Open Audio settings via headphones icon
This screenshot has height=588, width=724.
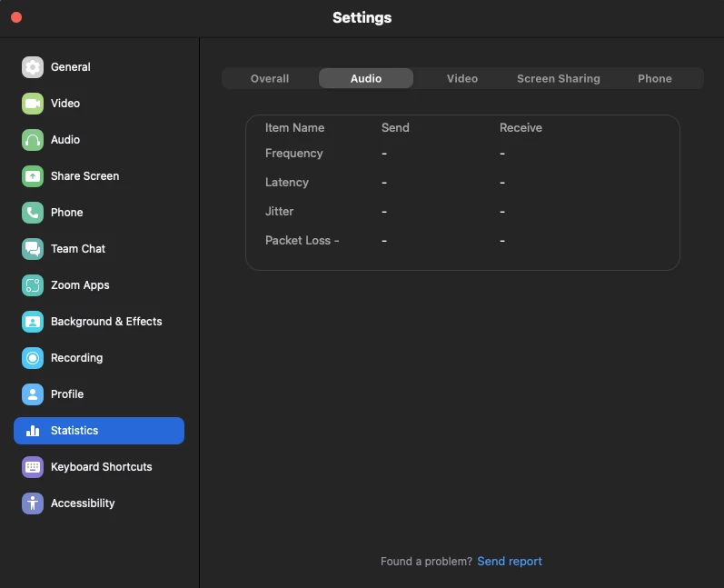click(x=33, y=140)
